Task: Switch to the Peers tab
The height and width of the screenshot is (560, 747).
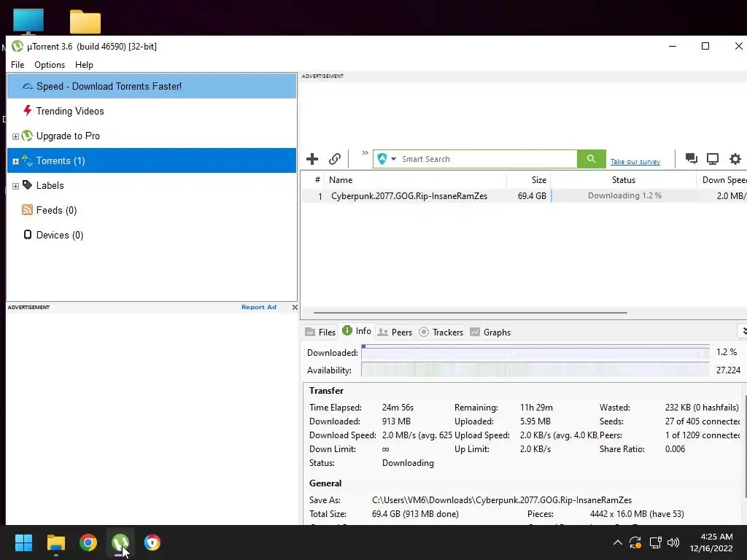Action: 395,332
